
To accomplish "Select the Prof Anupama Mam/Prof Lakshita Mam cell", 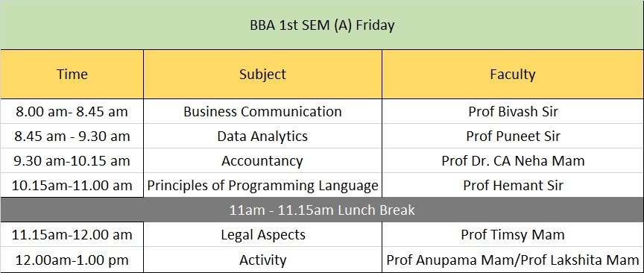I will point(513,260).
